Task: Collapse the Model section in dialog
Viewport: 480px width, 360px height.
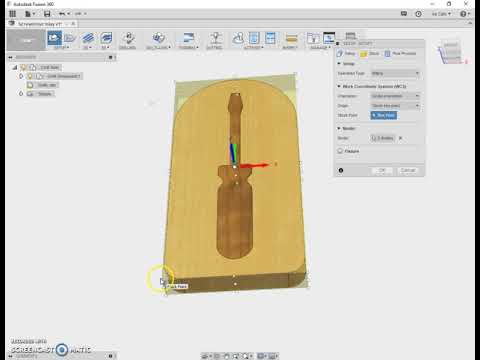Action: pyautogui.click(x=339, y=128)
